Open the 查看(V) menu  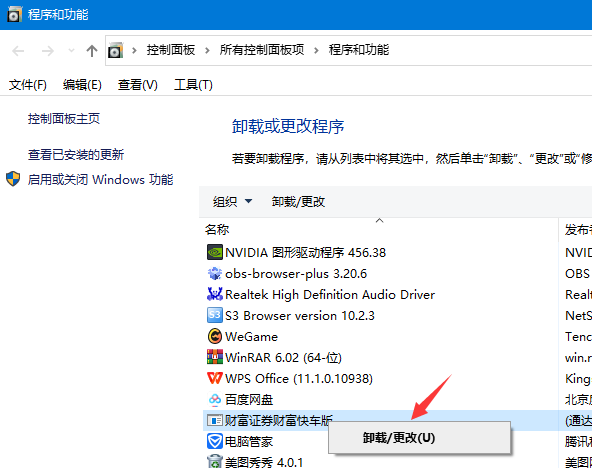[x=138, y=85]
